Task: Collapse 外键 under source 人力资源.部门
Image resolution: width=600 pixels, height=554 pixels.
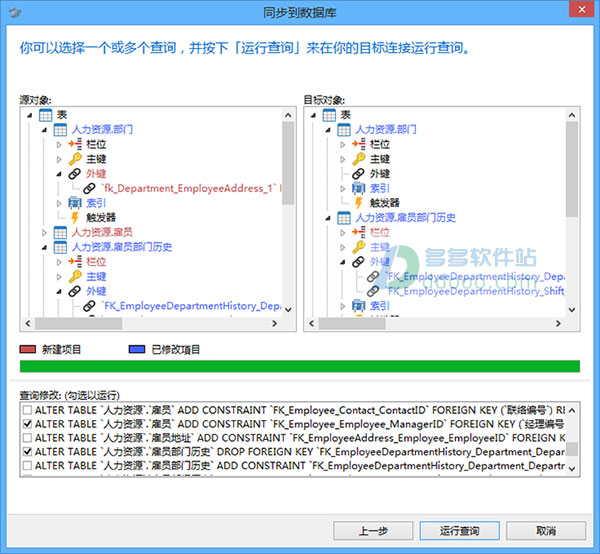Action: (59, 174)
